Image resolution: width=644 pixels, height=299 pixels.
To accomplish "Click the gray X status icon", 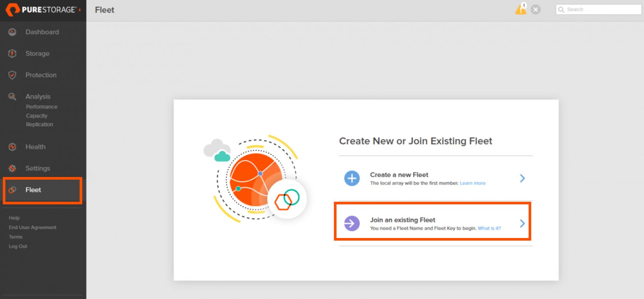I will (536, 10).
